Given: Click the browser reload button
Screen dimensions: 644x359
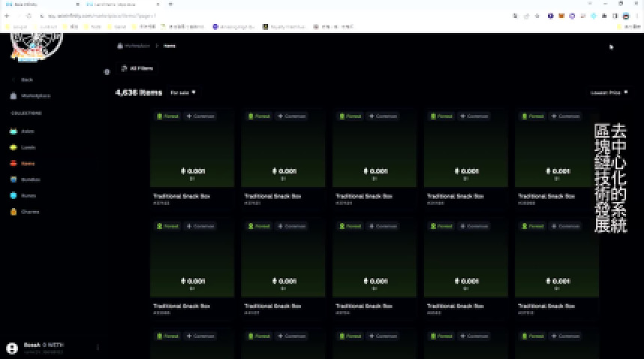Looking at the screenshot, I should 28,16.
